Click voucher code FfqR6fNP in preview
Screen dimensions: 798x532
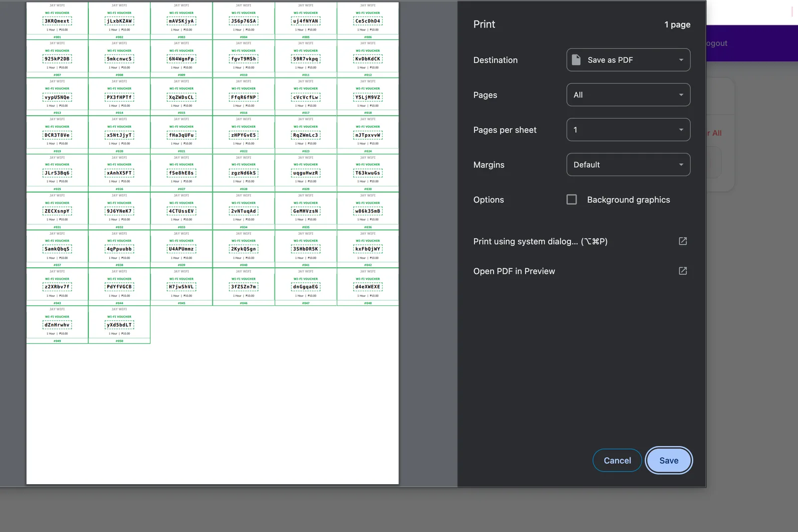point(243,97)
